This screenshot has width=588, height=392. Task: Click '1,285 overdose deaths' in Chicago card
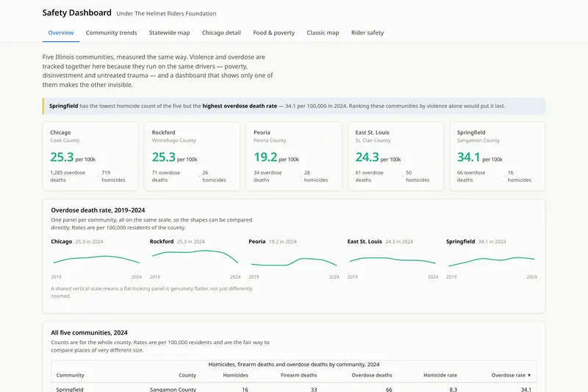[68, 177]
